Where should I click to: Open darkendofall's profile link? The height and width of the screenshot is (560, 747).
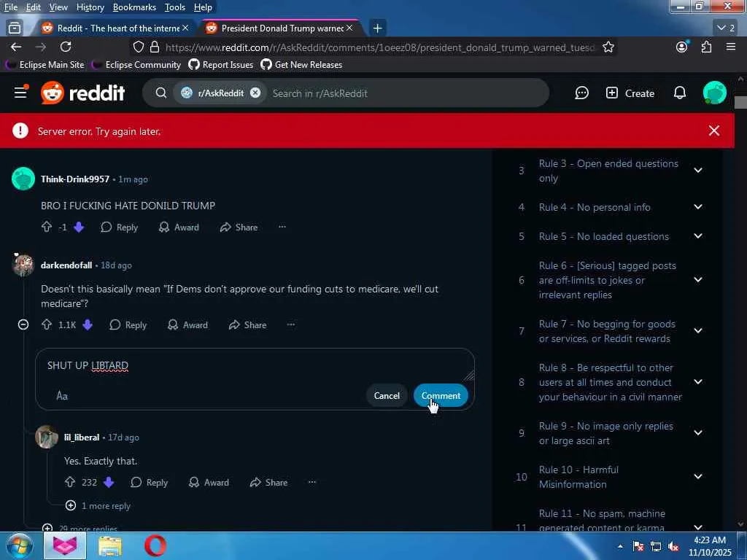pyautogui.click(x=66, y=265)
